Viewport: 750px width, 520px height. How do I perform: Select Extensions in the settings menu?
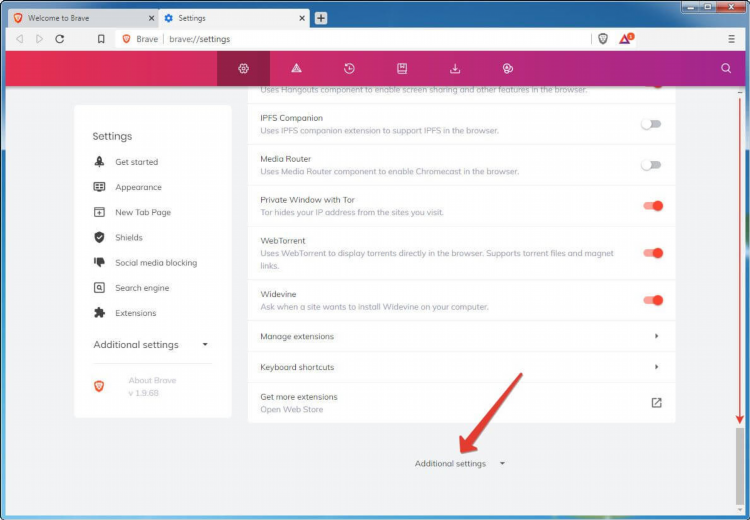pos(135,313)
